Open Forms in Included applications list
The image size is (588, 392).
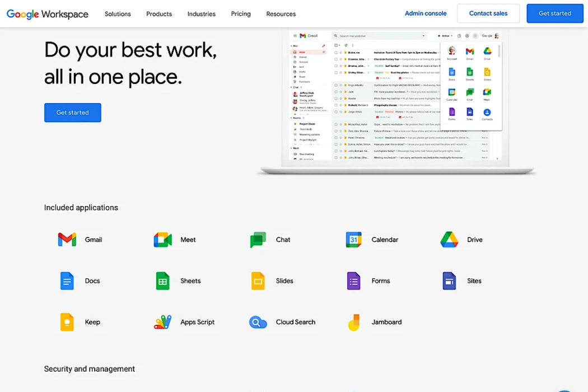point(368,281)
